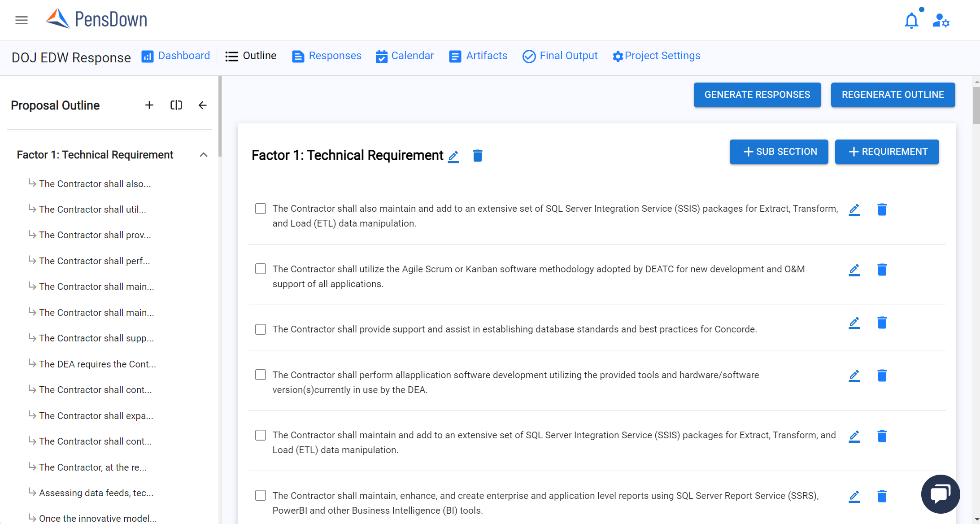
Task: Click Regenerate Outline button
Action: tap(893, 95)
